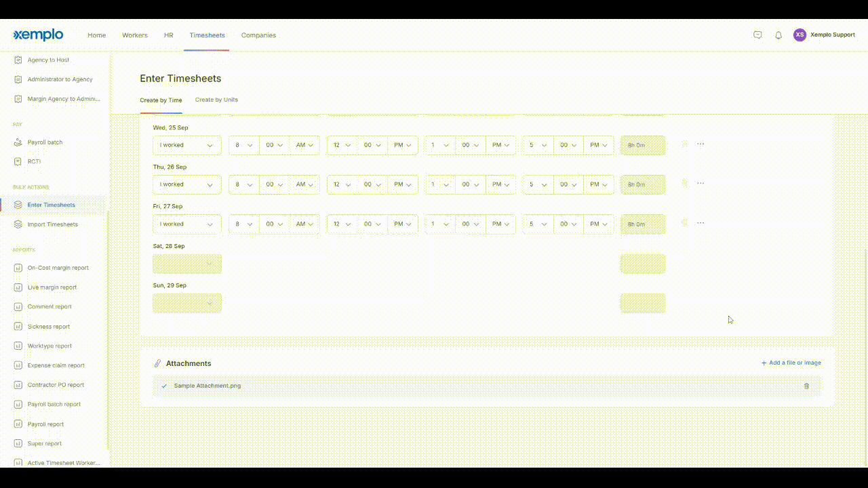Viewport: 868px width, 488px height.
Task: Click the Super report icon
Action: tap(18, 443)
